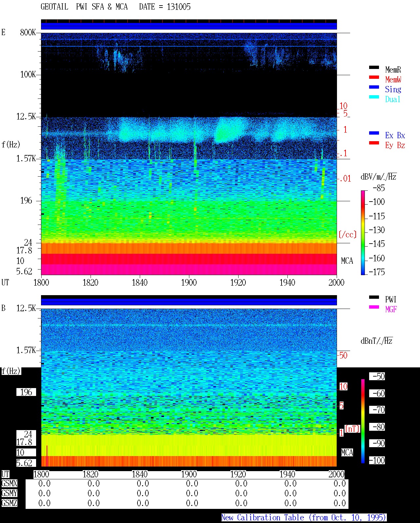Image resolution: width=420 pixels, height=523 pixels.
Task: Select the black PWI legend swatch
Action: [x=374, y=297]
